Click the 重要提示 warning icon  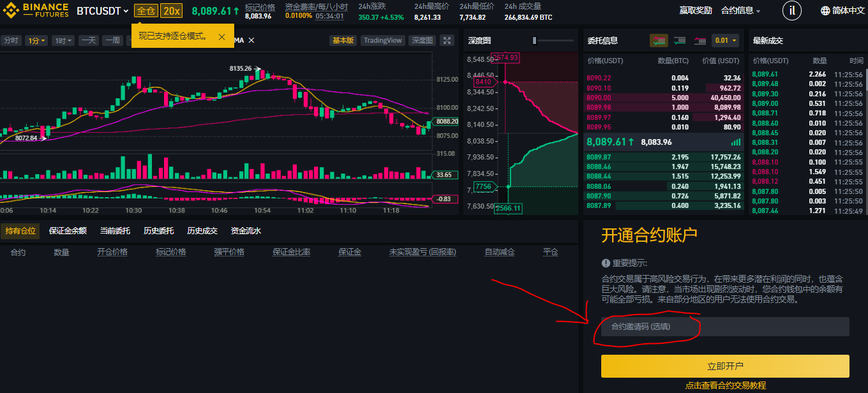pyautogui.click(x=606, y=263)
